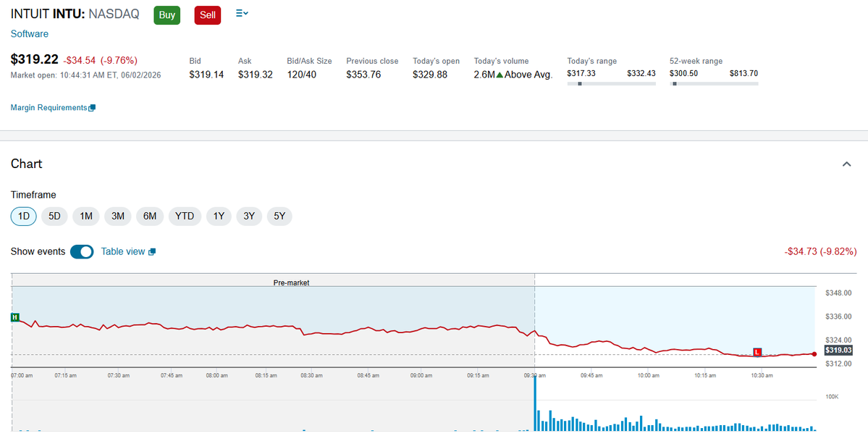This screenshot has height=444, width=868.
Task: Click the 52-week high value $813.70
Action: [x=743, y=73]
